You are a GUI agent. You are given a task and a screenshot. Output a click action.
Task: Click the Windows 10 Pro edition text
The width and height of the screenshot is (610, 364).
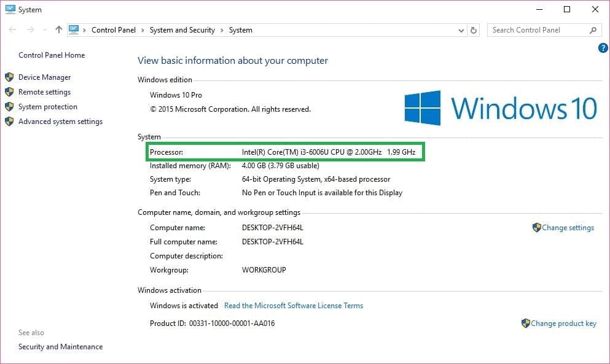(176, 95)
